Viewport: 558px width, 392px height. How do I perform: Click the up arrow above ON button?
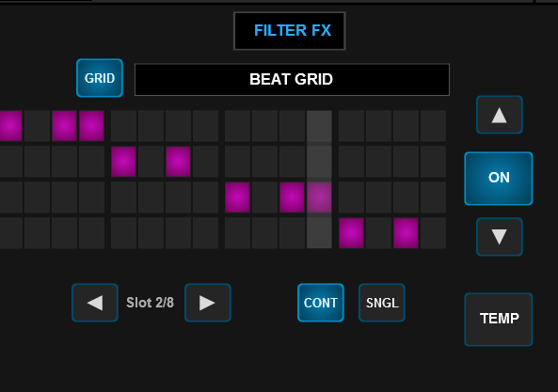500,115
